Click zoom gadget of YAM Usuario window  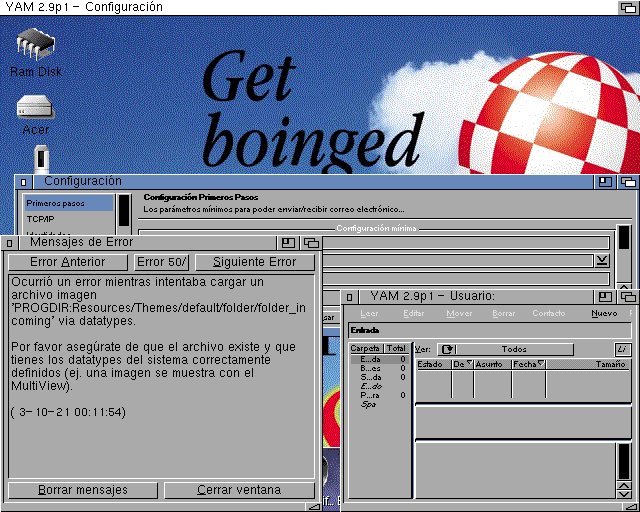(x=605, y=297)
